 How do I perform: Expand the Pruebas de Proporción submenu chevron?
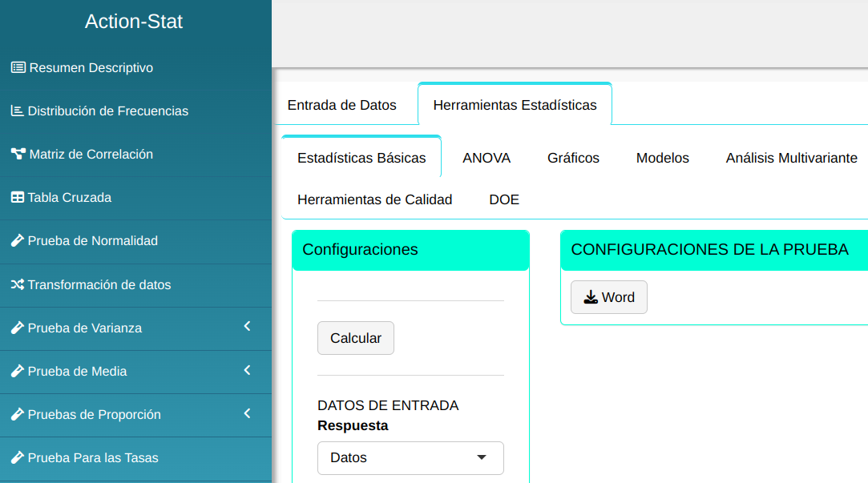coord(248,413)
